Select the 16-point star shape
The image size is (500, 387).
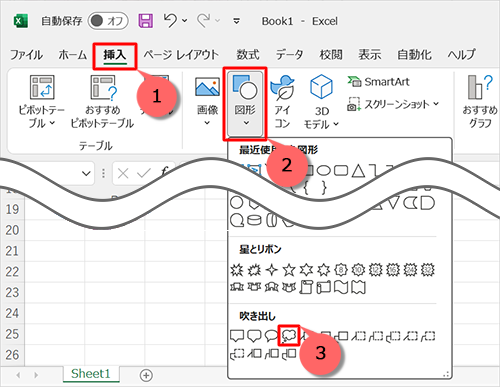[393, 270]
